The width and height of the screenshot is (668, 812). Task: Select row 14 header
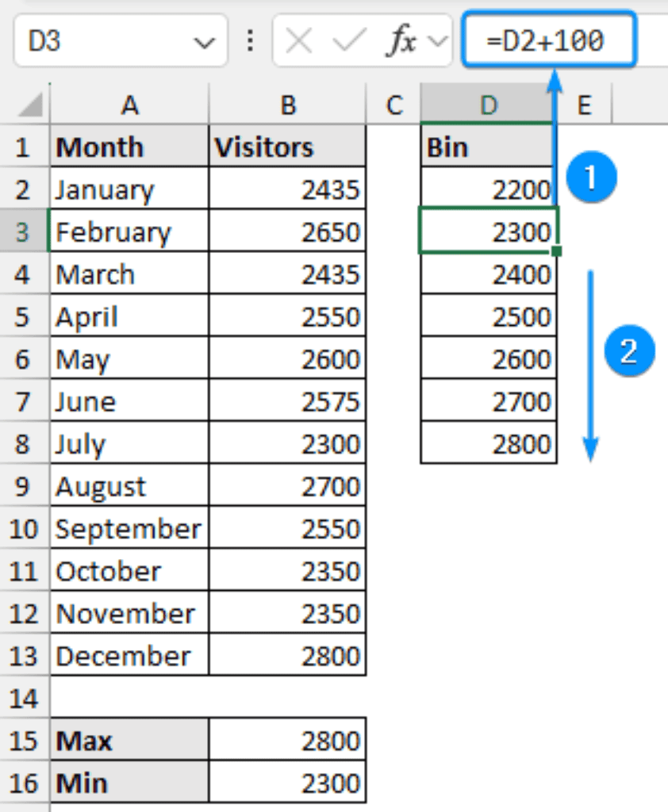click(x=25, y=699)
